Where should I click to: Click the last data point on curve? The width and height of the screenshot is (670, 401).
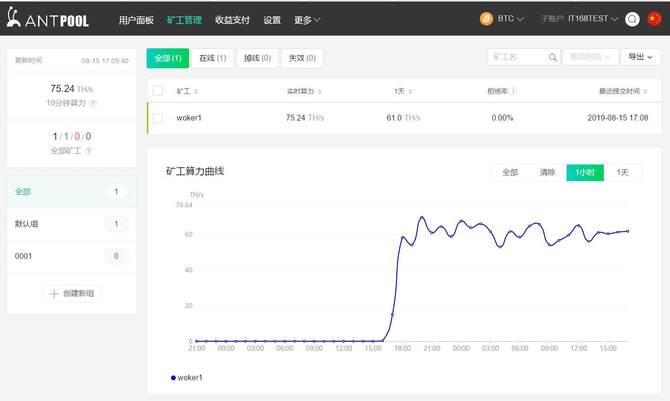click(x=628, y=231)
